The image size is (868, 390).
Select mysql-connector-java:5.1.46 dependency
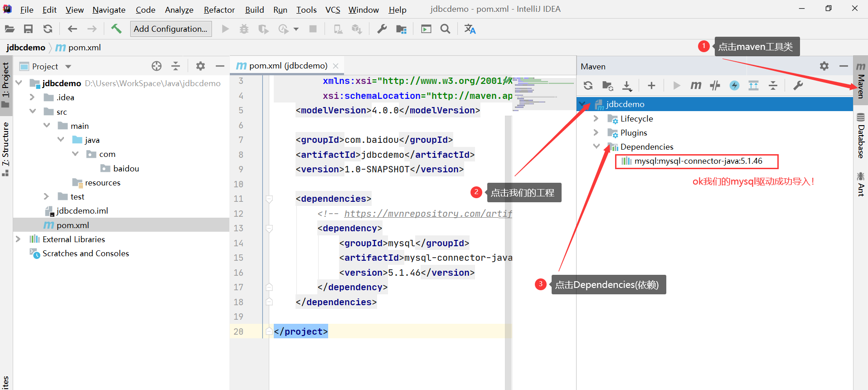tap(698, 161)
